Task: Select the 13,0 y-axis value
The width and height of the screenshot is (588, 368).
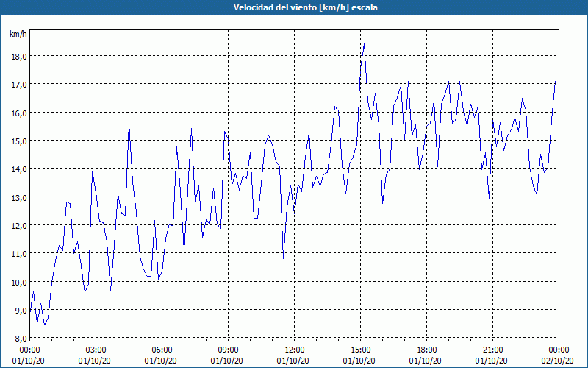Action: [x=20, y=197]
